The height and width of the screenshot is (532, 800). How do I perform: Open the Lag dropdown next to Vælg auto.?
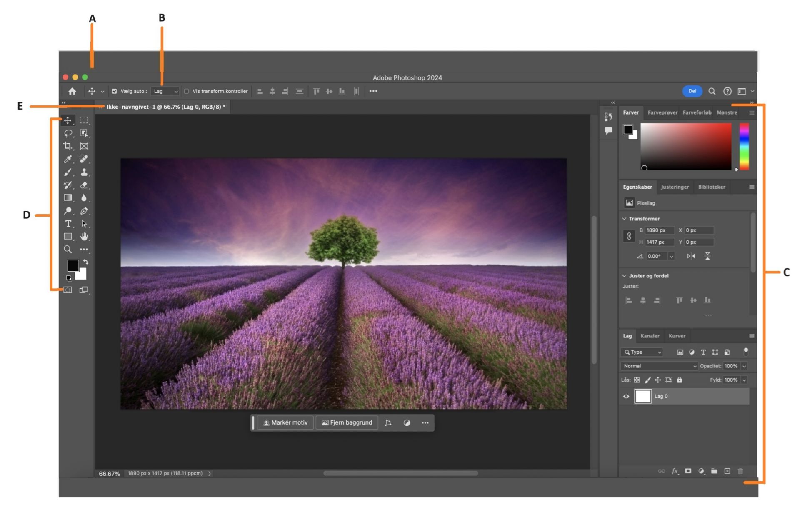165,91
